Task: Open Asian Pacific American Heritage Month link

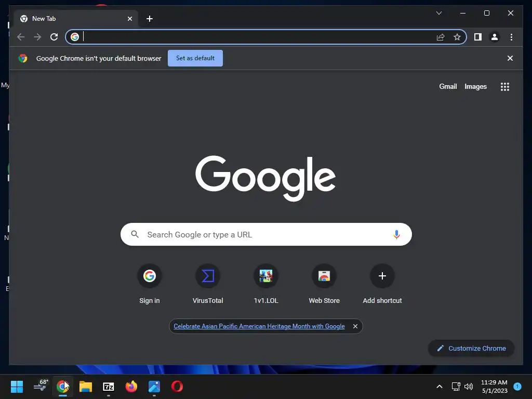Action: click(259, 326)
